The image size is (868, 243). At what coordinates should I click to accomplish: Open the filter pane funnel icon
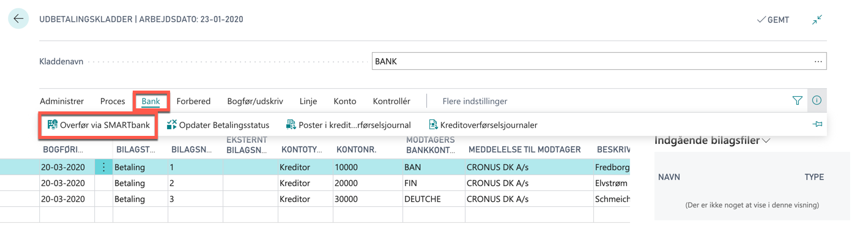click(x=797, y=101)
